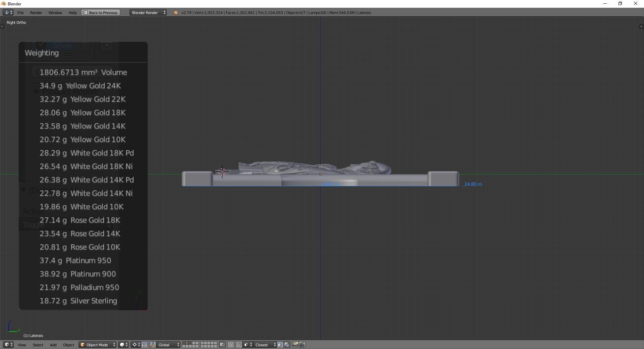Select the Rose Gold 10K row
The height and width of the screenshot is (349, 644).
pos(80,247)
